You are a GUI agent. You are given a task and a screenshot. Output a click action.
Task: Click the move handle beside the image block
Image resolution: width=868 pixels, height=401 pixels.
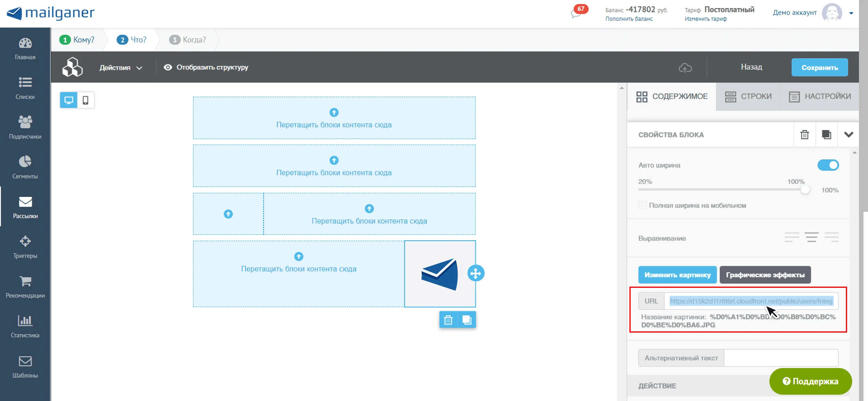(476, 273)
